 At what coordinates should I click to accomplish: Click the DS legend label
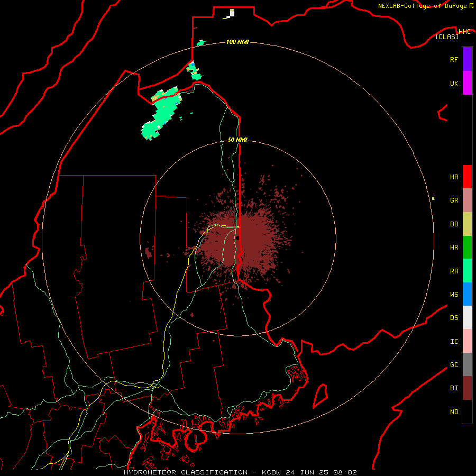click(454, 318)
